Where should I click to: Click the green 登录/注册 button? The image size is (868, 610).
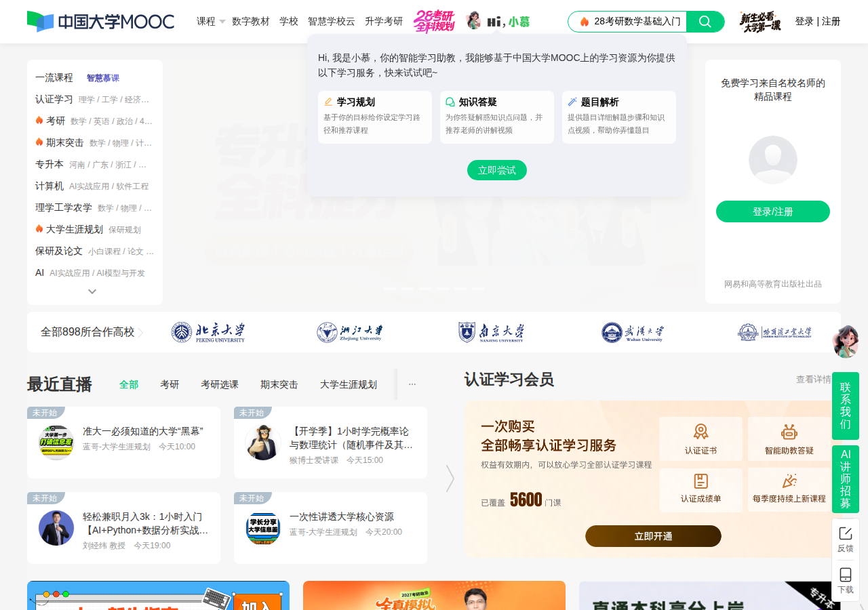tap(773, 211)
